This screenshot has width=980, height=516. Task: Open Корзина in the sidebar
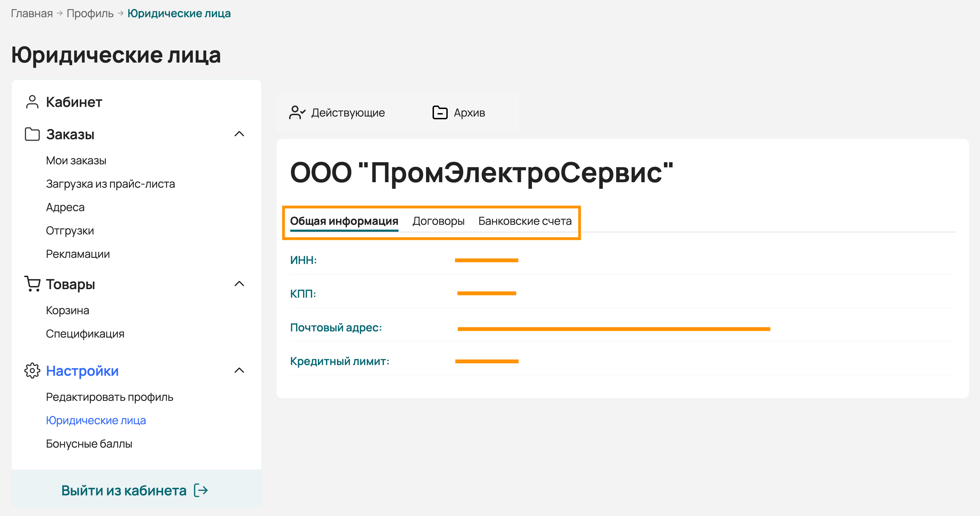(68, 310)
